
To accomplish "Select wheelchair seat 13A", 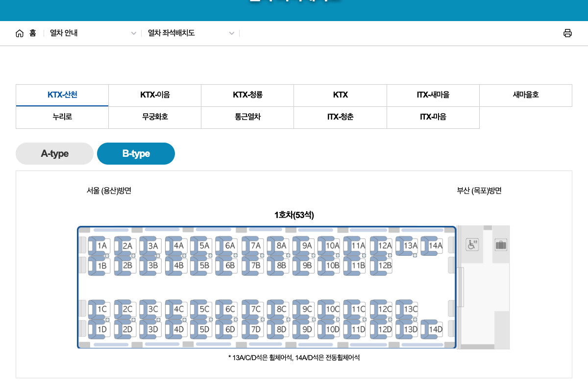I will (x=407, y=245).
